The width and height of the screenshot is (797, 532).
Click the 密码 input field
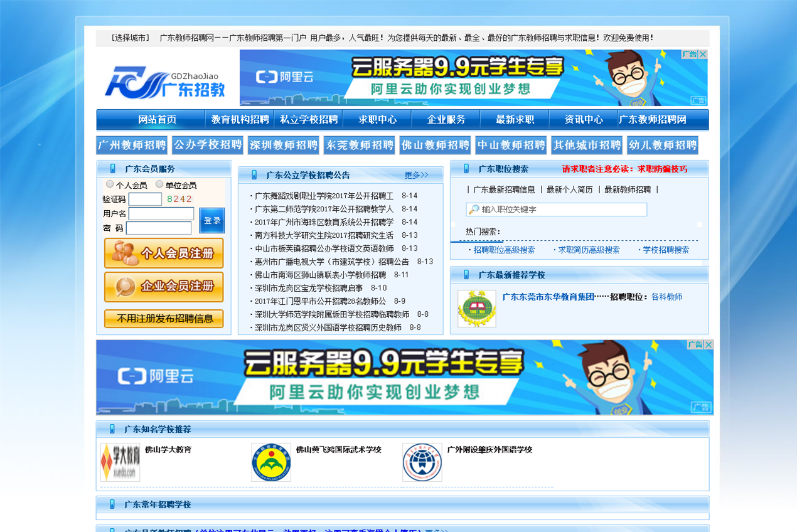(x=159, y=228)
